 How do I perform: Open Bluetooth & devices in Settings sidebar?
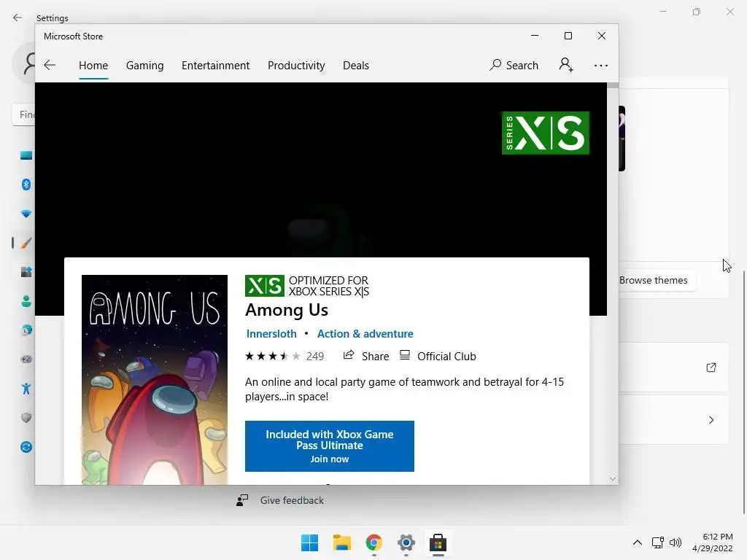pyautogui.click(x=26, y=184)
